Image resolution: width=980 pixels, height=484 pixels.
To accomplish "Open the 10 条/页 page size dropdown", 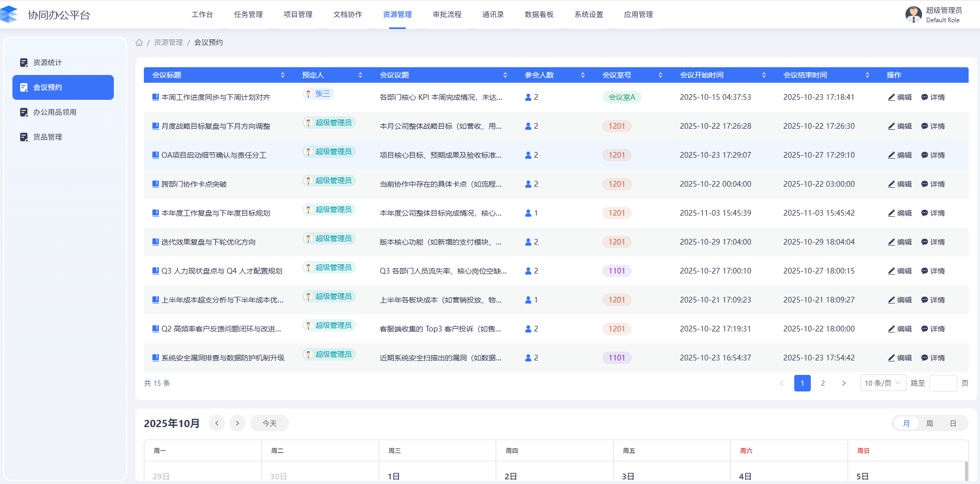I will pyautogui.click(x=883, y=383).
